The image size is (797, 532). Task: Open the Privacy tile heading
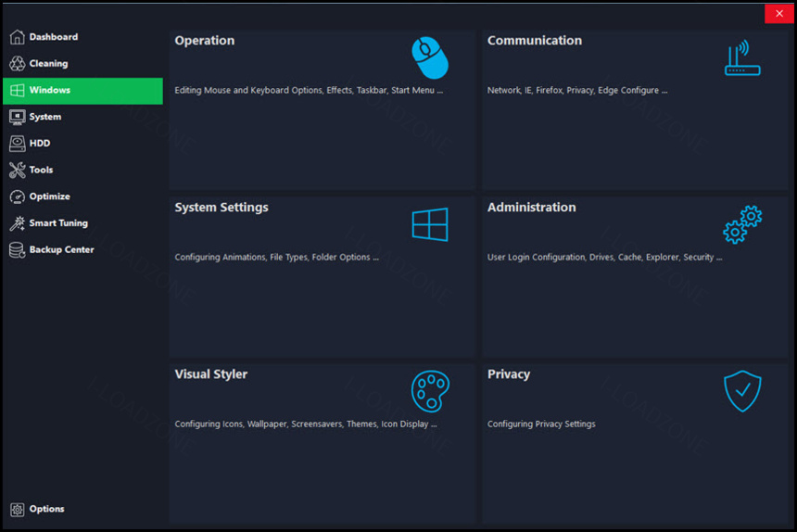click(509, 374)
